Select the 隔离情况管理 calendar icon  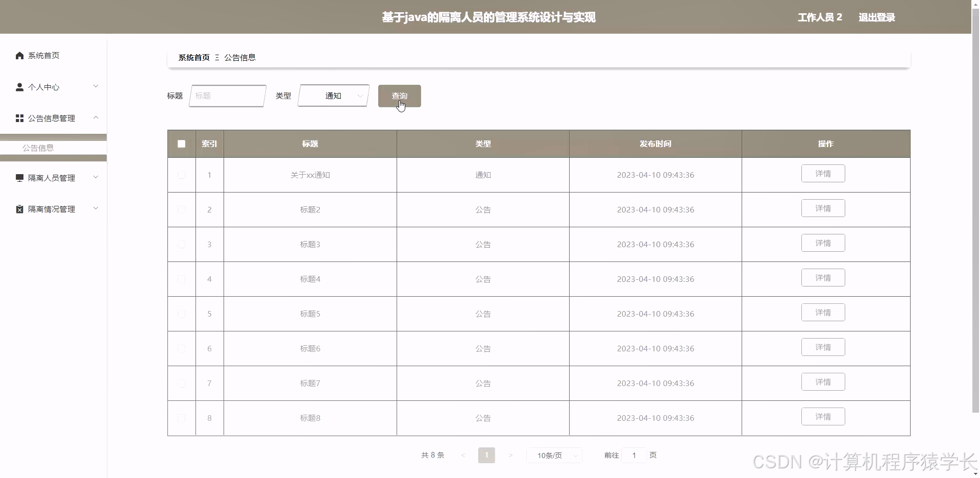click(x=19, y=208)
